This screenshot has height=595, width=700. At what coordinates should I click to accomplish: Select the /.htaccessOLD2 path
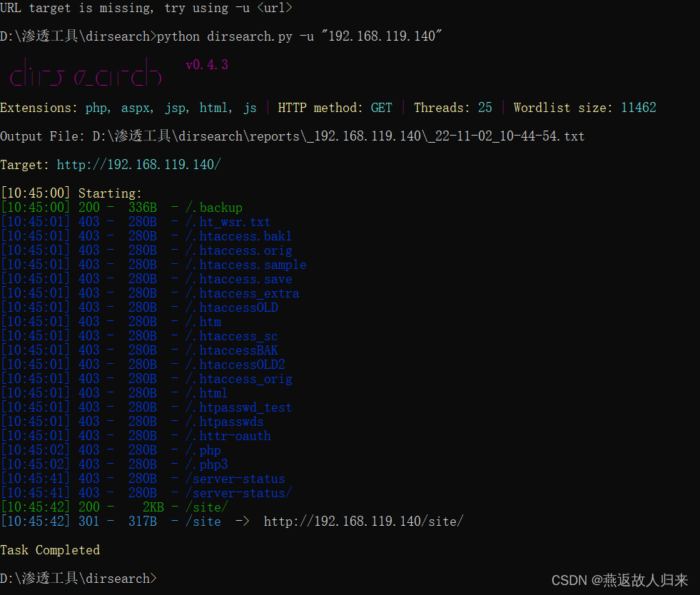click(x=235, y=365)
